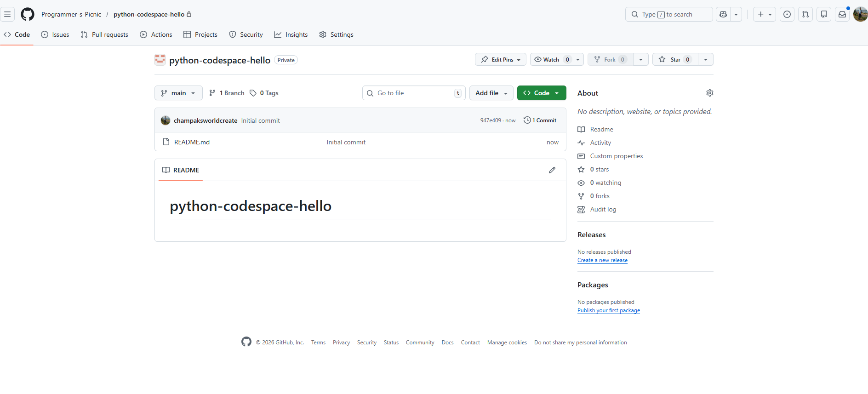Open the green Code dropdown button

pyautogui.click(x=542, y=93)
